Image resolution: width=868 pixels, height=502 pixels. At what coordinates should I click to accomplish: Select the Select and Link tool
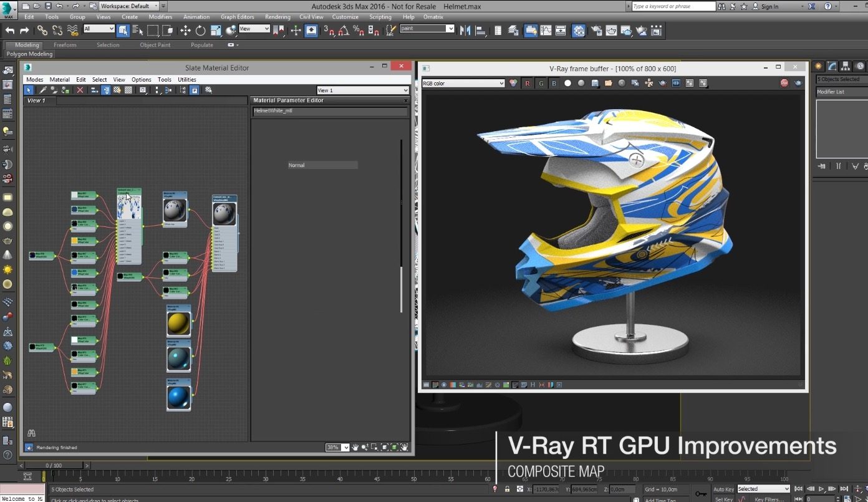pyautogui.click(x=42, y=30)
